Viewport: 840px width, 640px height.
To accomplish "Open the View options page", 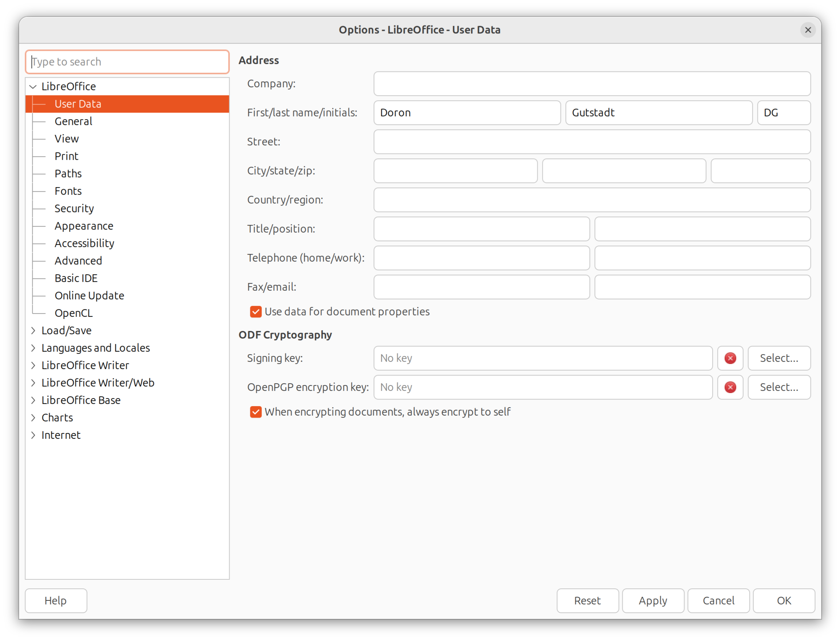I will click(66, 139).
